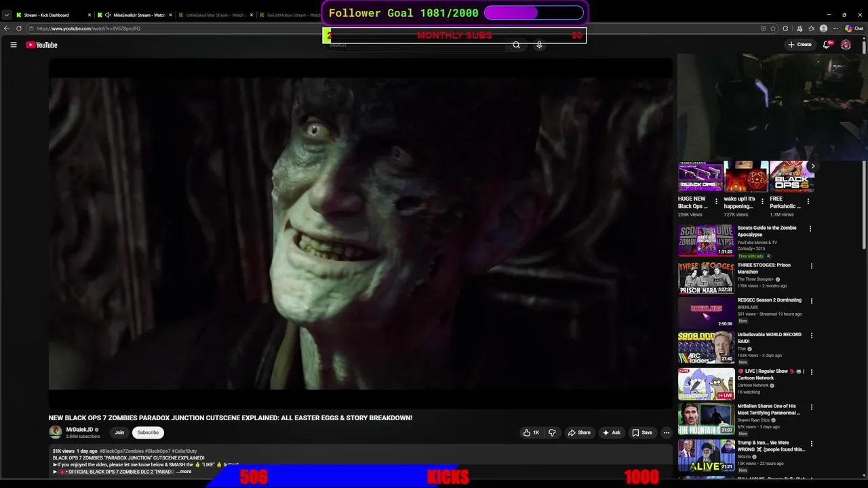
Task: Start voice search with the microphone icon
Action: 539,45
